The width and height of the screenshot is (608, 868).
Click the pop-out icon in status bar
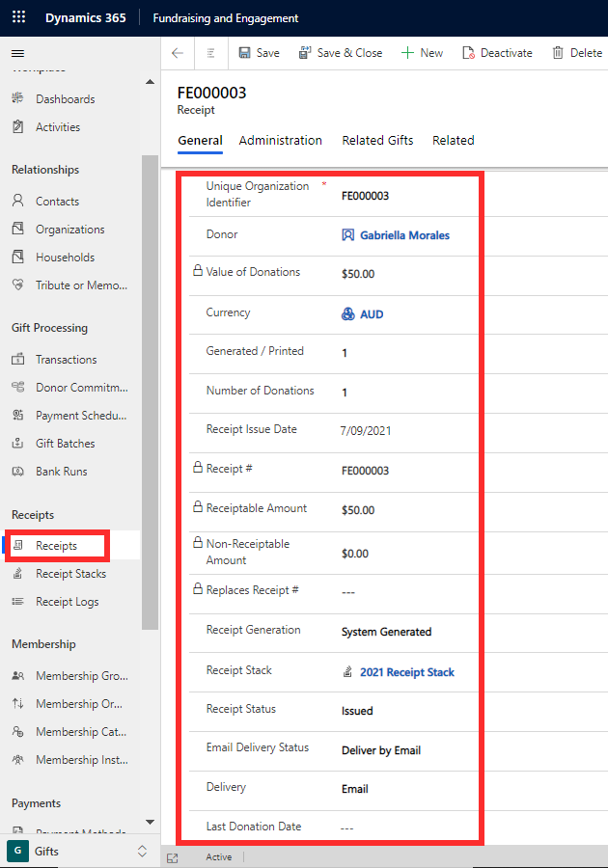[x=172, y=858]
